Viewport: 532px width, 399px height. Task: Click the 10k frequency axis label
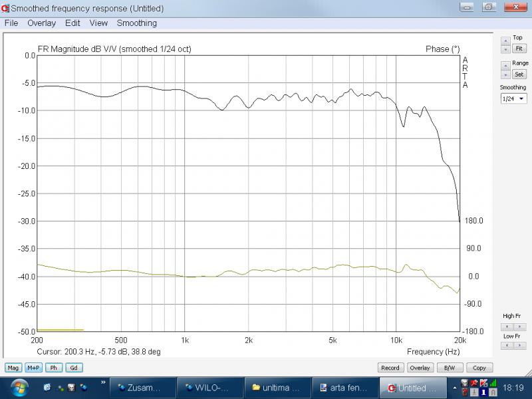coord(396,340)
